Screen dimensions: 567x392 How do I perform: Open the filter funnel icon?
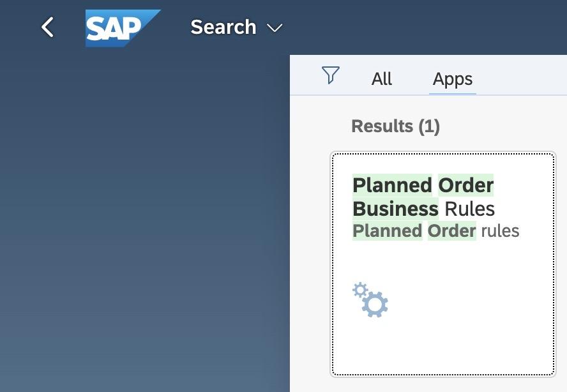coord(330,75)
